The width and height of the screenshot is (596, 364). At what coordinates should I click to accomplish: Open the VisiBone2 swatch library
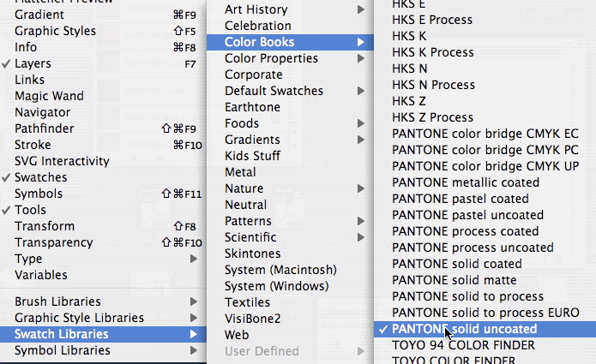tap(290, 319)
